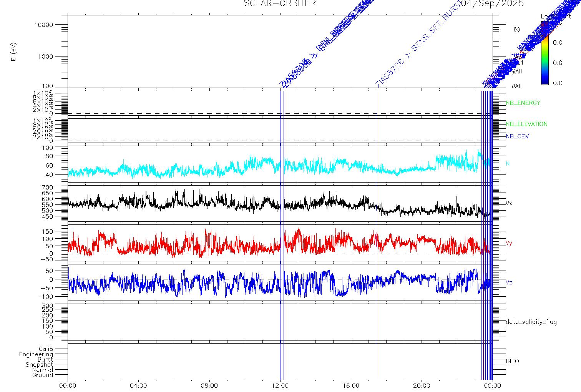Click the Snapshot mode label
Image resolution: width=581 pixels, height=392 pixels.
click(x=40, y=365)
